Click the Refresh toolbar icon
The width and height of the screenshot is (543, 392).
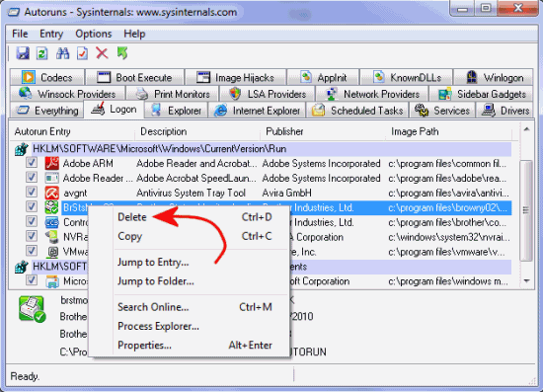pyautogui.click(x=41, y=53)
